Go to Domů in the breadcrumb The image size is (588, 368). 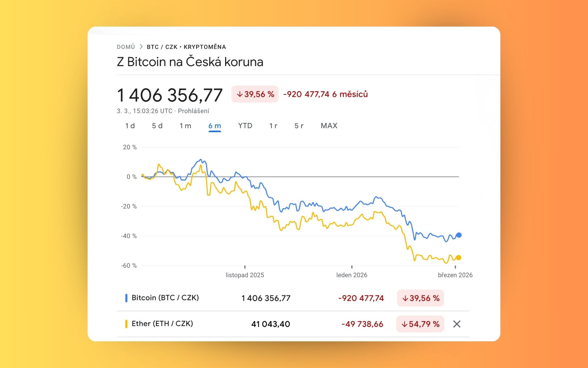126,47
